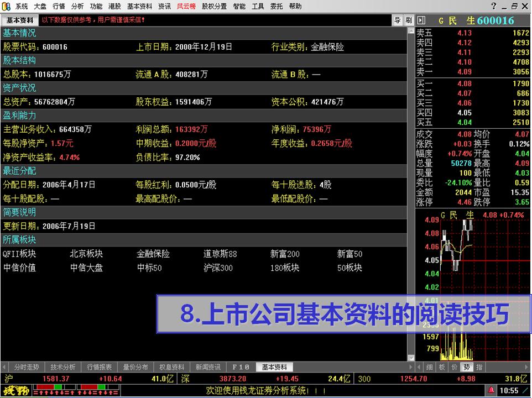Click the 中信价值 sector link
Image resolution: width=532 pixels, height=398 pixels.
coord(19,268)
